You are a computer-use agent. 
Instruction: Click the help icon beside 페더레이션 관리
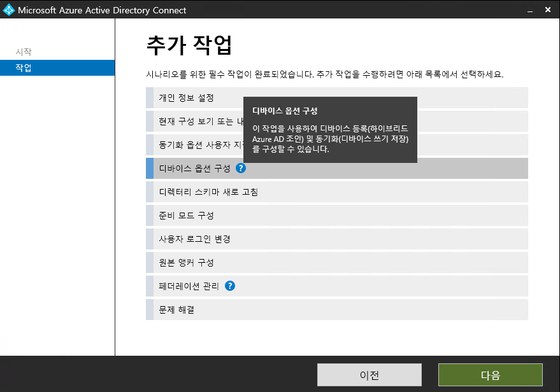click(230, 286)
